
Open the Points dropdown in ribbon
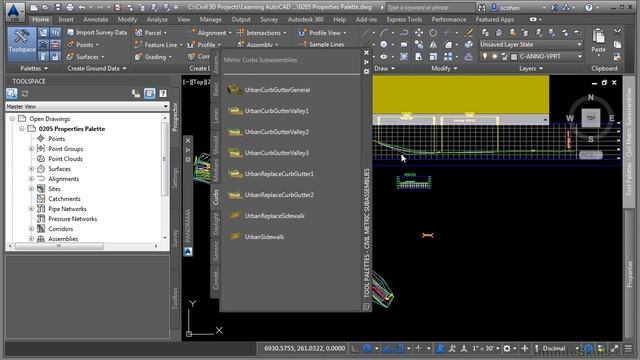84,44
